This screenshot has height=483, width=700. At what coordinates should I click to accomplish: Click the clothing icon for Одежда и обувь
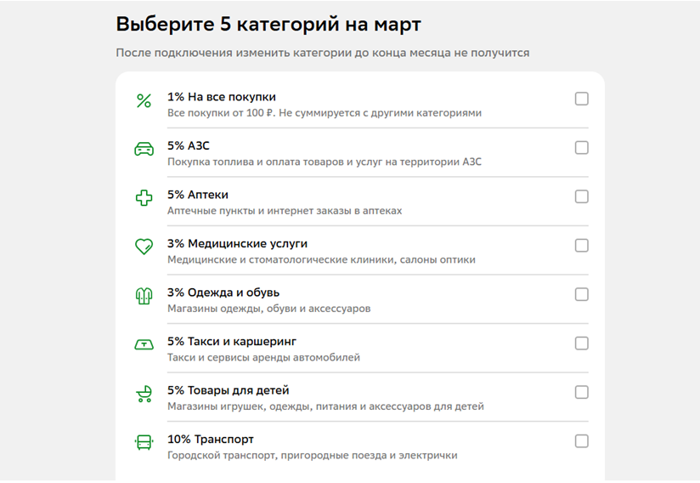click(x=144, y=295)
